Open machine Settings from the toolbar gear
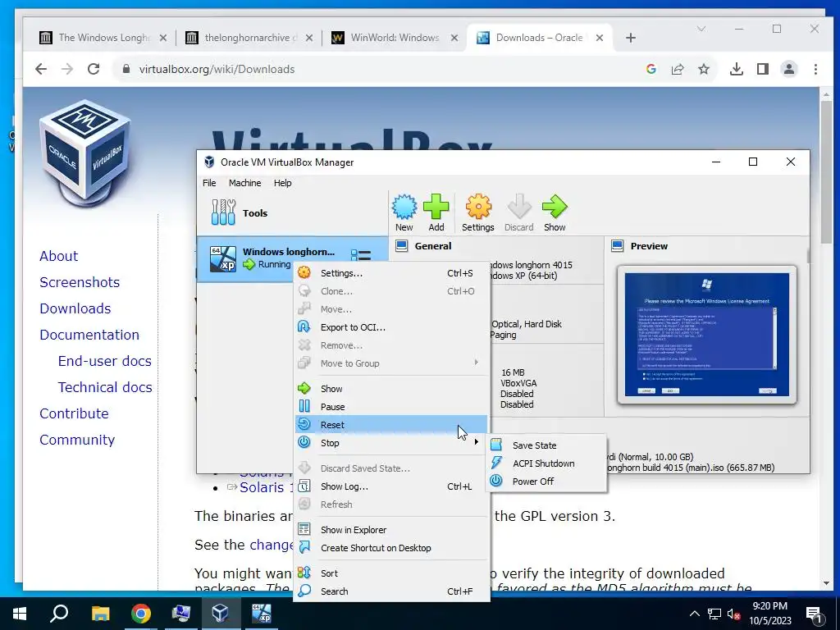Screen dimensions: 840x630 click(478, 212)
